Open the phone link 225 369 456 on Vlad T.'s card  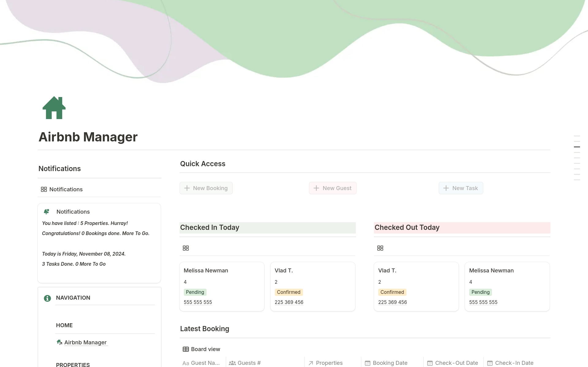(x=289, y=302)
